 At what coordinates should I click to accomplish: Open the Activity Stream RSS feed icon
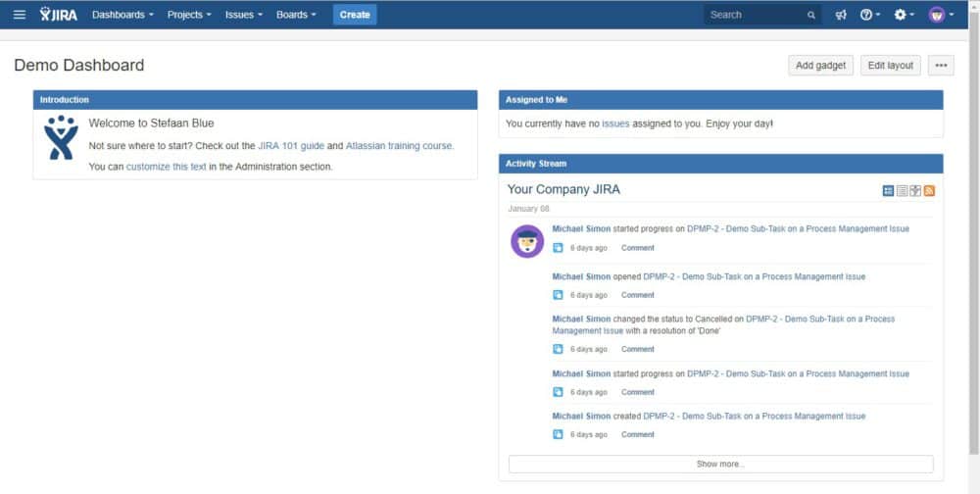pos(929,191)
